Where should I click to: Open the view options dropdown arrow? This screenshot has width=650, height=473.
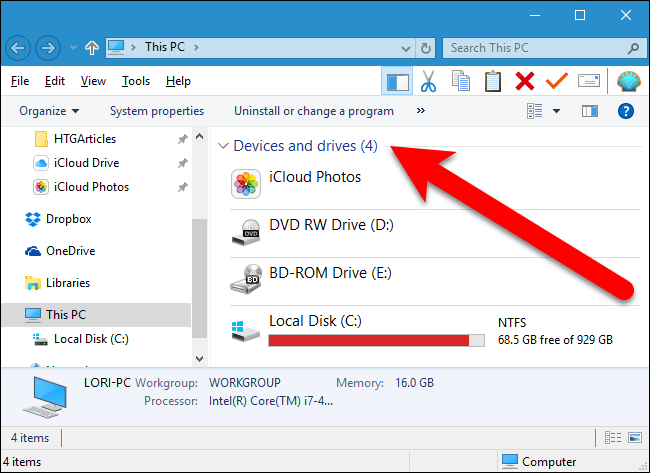(557, 111)
